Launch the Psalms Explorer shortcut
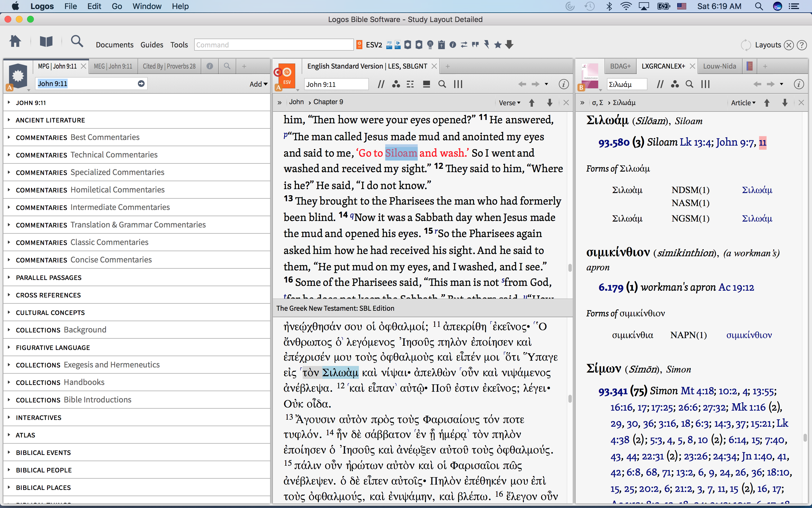 coord(398,45)
